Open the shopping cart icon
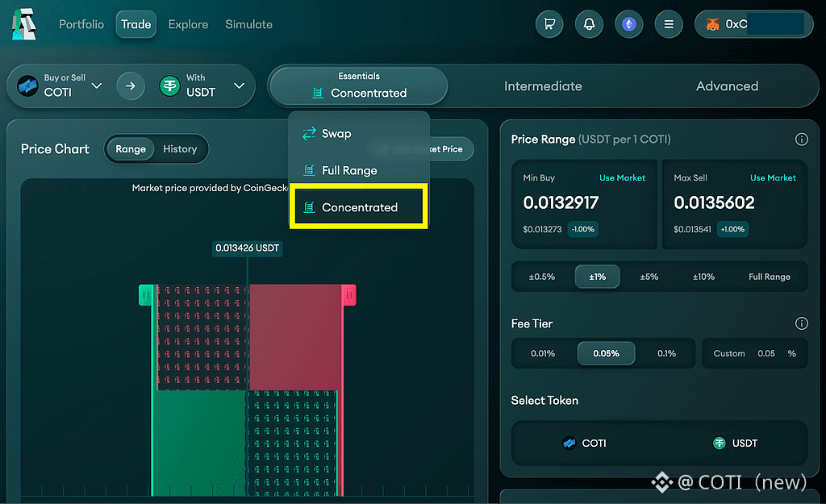Viewport: 826px width, 504px height. pos(549,24)
